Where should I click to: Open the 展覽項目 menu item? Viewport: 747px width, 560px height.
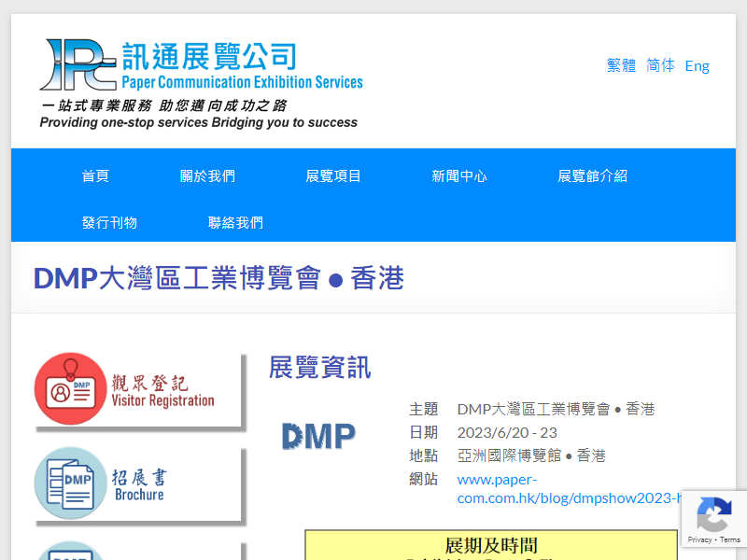[x=333, y=175]
